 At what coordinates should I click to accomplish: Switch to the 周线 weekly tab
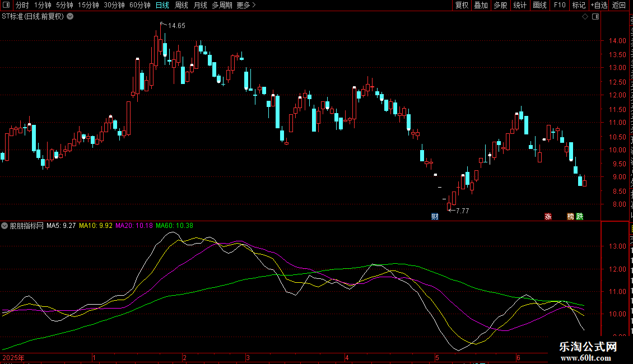(x=181, y=5)
